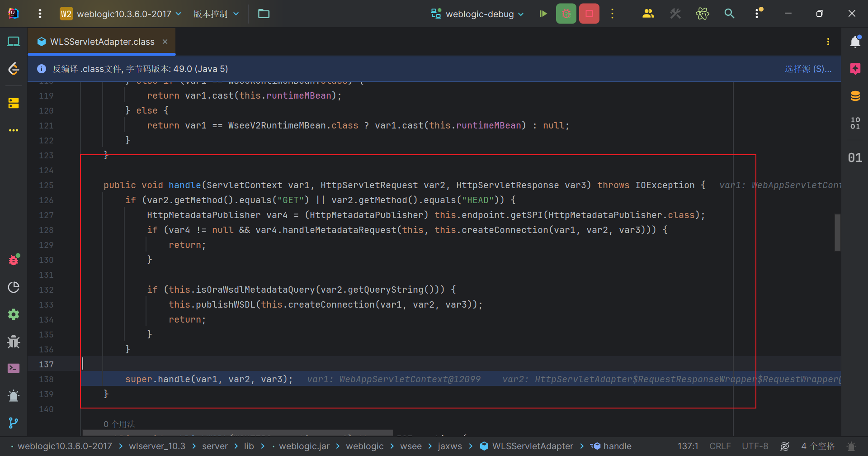This screenshot has height=456, width=868.
Task: Click breadcrumb handle method
Action: click(611, 446)
